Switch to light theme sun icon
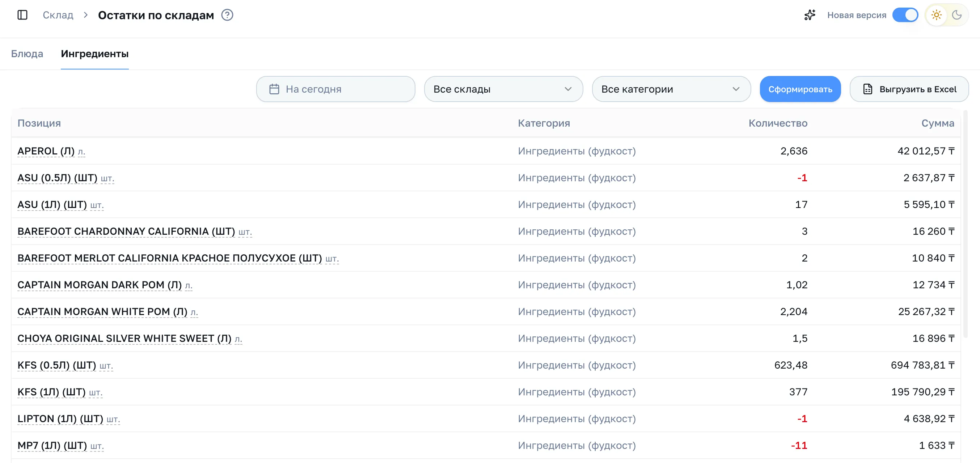The image size is (980, 463). (x=936, y=15)
